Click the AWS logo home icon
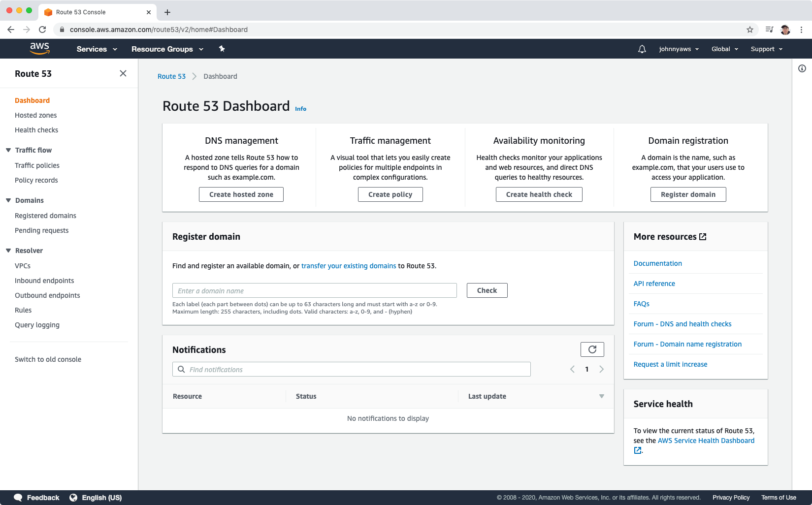This screenshot has height=505, width=812. click(39, 48)
